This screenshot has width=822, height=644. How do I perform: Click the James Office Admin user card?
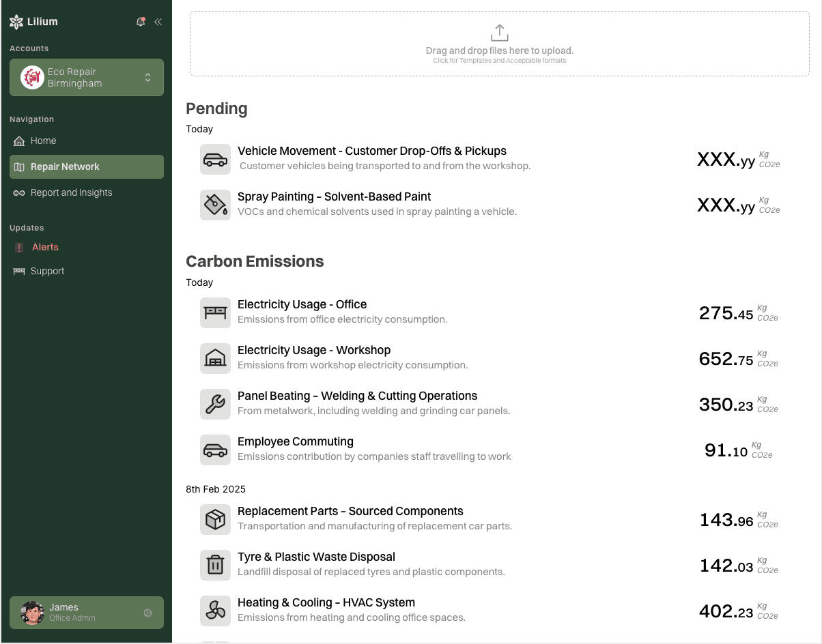point(87,613)
